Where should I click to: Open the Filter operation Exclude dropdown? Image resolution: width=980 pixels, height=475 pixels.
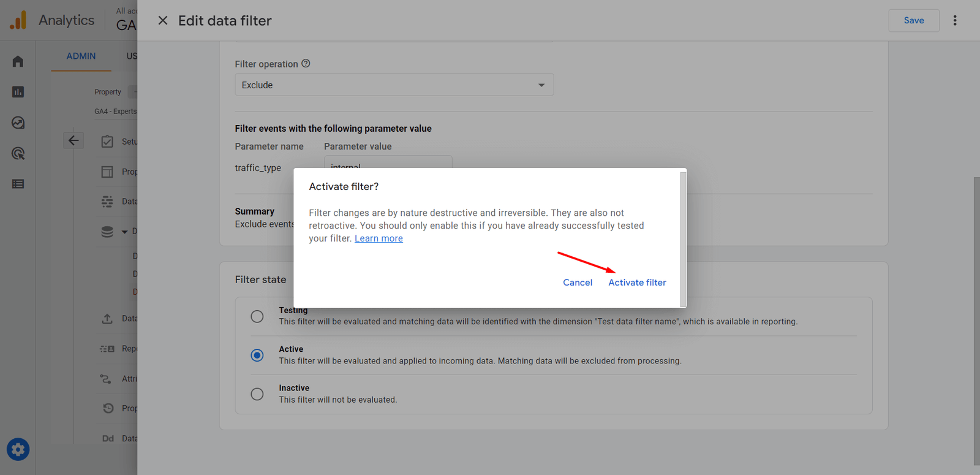pos(394,85)
